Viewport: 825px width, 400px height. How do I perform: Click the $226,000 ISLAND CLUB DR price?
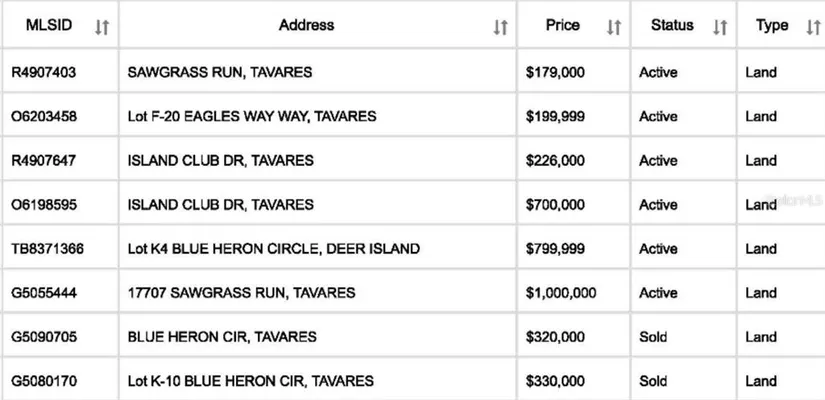[x=555, y=161]
